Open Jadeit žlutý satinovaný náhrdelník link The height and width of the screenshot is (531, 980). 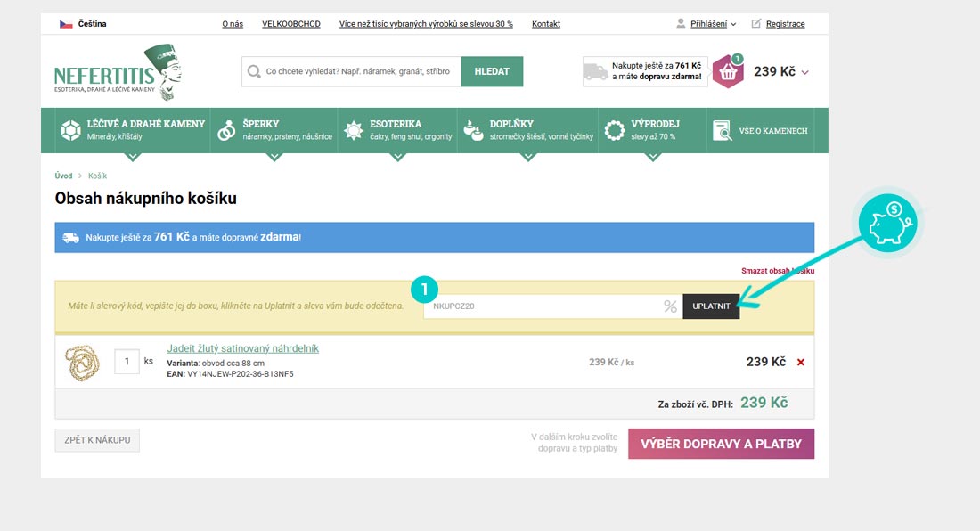point(242,348)
